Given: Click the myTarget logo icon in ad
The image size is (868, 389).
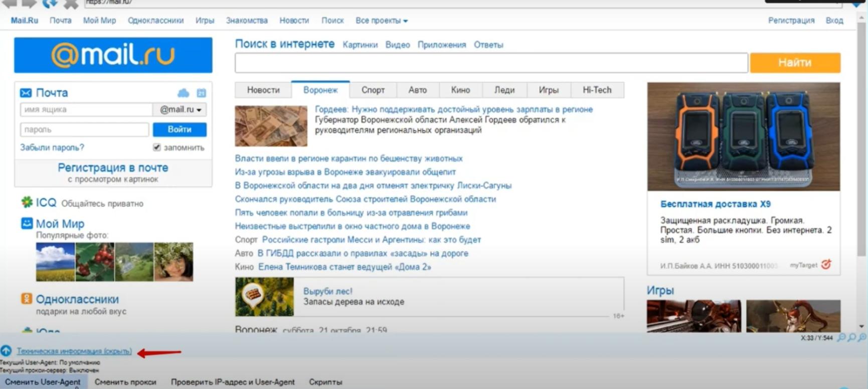Looking at the screenshot, I should coord(826,264).
